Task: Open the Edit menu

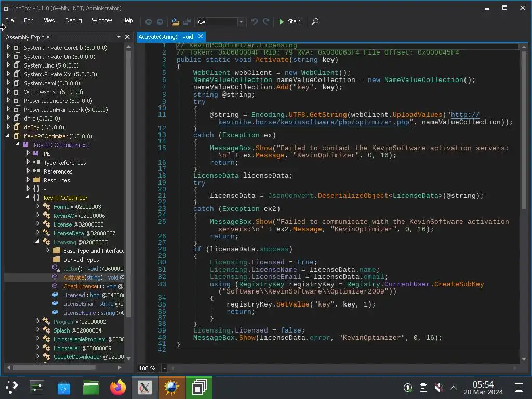Action: 29,20
